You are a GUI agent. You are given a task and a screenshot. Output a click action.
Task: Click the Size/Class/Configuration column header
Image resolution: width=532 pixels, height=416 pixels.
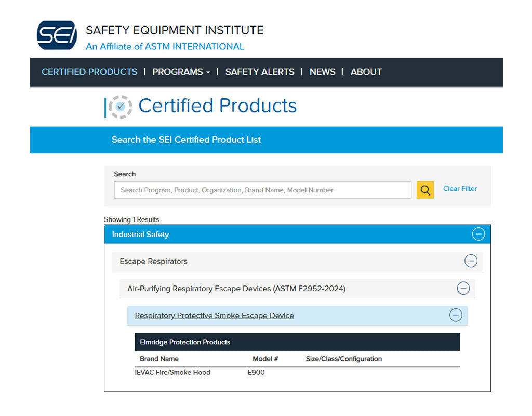344,359
